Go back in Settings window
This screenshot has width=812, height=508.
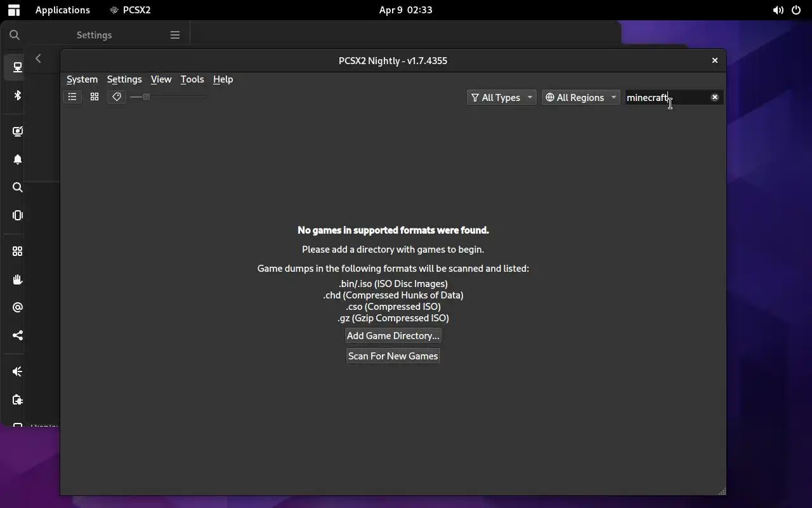coord(38,58)
